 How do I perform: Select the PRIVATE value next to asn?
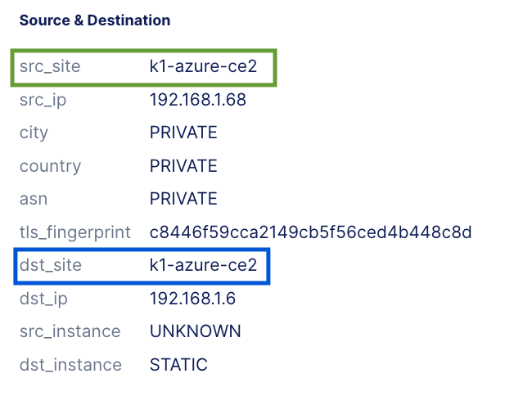[183, 199]
